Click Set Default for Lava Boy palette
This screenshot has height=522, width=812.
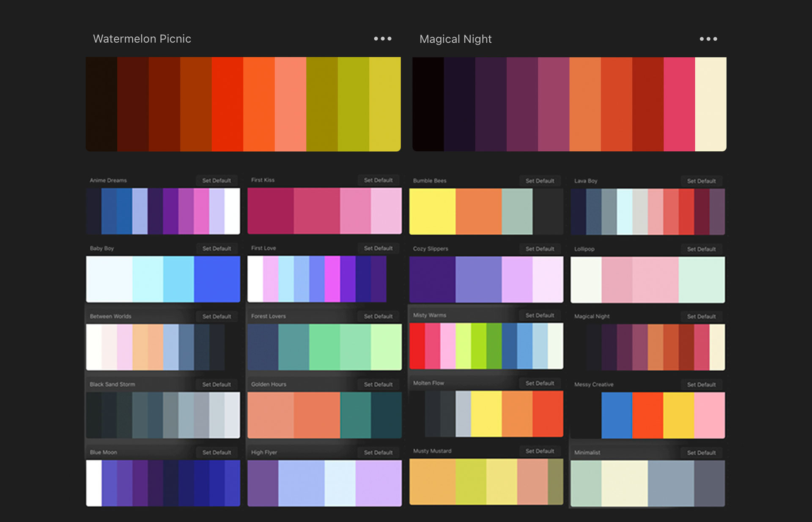pyautogui.click(x=701, y=181)
